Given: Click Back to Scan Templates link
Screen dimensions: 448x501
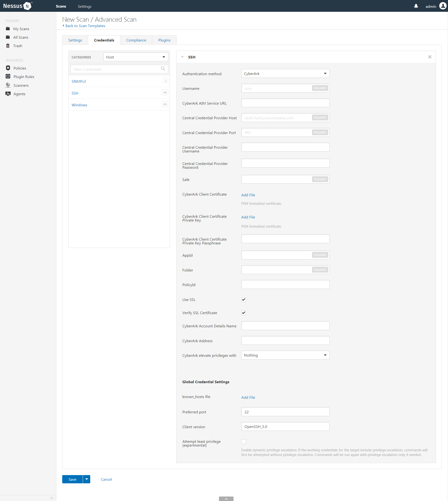Looking at the screenshot, I should click(85, 26).
